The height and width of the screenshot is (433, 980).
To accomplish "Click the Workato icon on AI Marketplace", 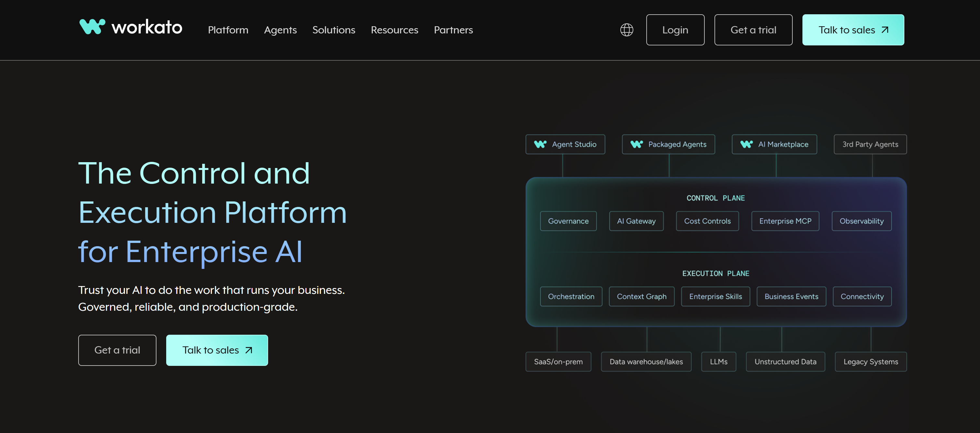I will click(746, 144).
